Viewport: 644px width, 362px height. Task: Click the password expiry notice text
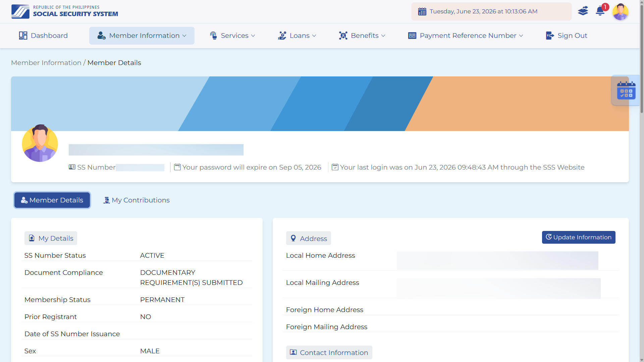coord(252,167)
